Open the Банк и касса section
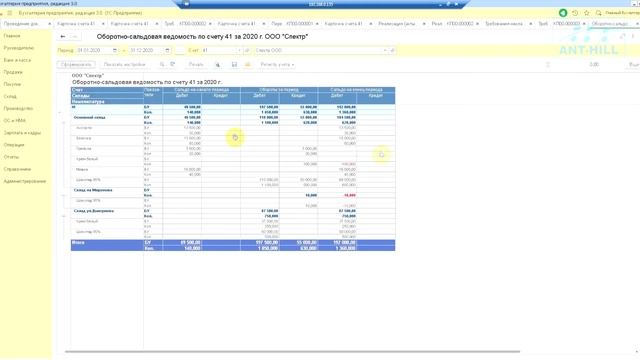 click(17, 60)
